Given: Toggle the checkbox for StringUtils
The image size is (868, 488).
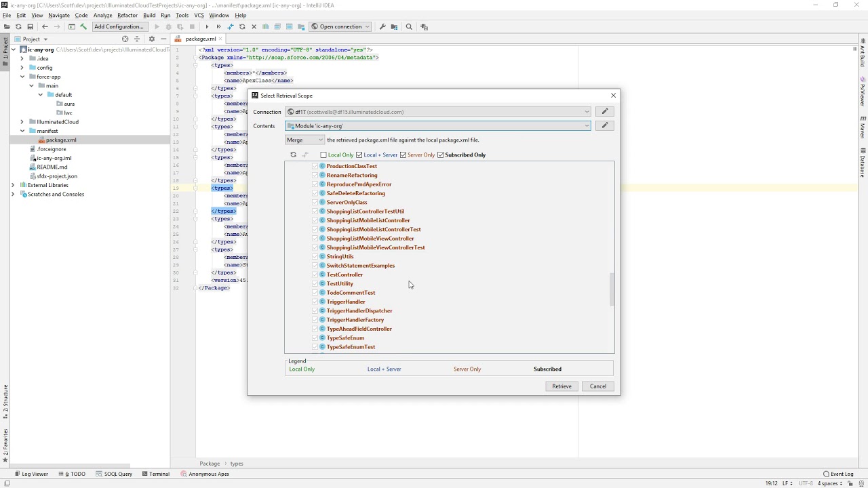Looking at the screenshot, I should coord(315,256).
